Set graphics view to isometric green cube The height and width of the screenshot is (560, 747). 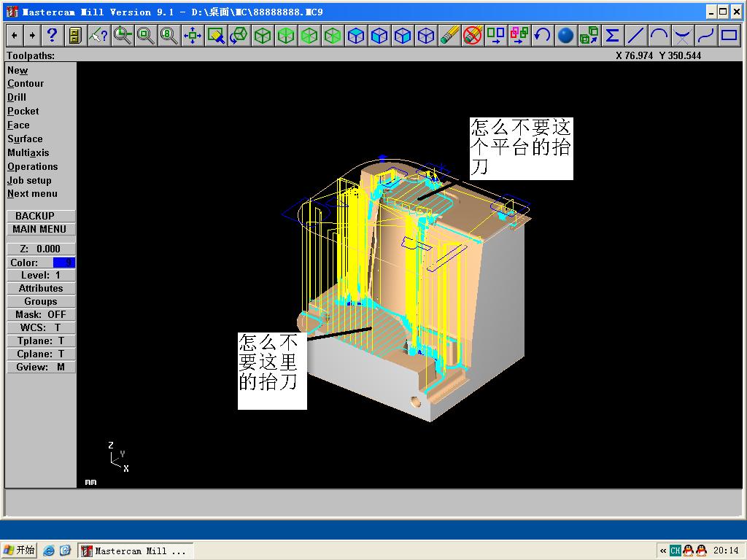(263, 35)
